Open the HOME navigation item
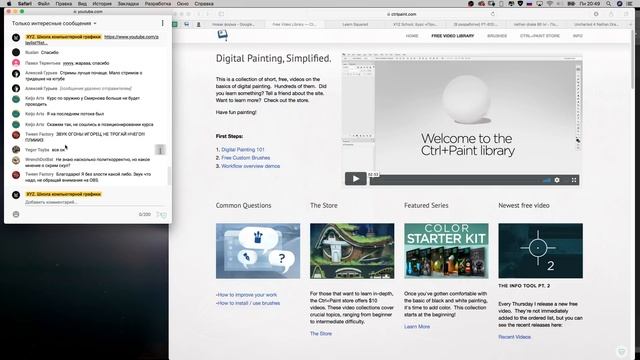 pyautogui.click(x=412, y=36)
